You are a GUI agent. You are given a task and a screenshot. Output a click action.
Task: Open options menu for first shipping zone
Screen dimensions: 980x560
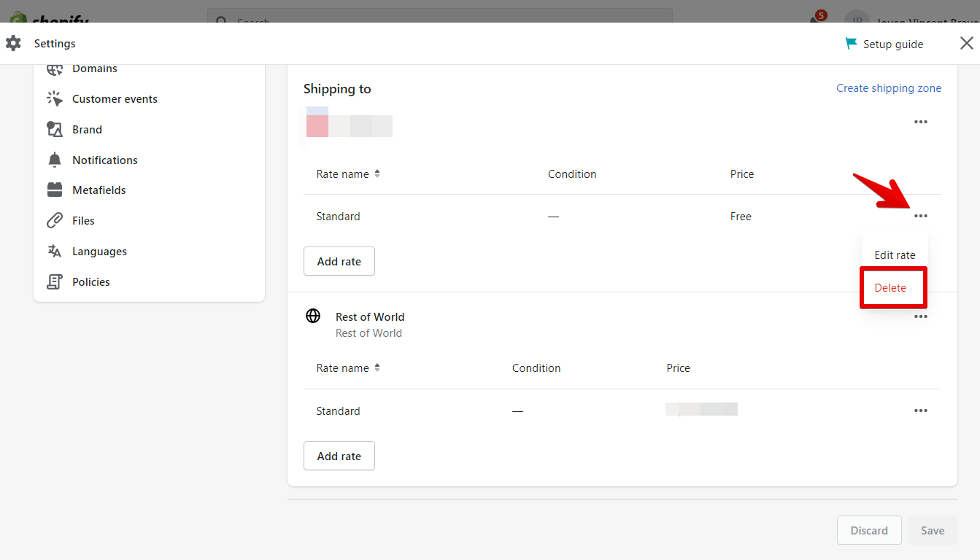(x=920, y=122)
